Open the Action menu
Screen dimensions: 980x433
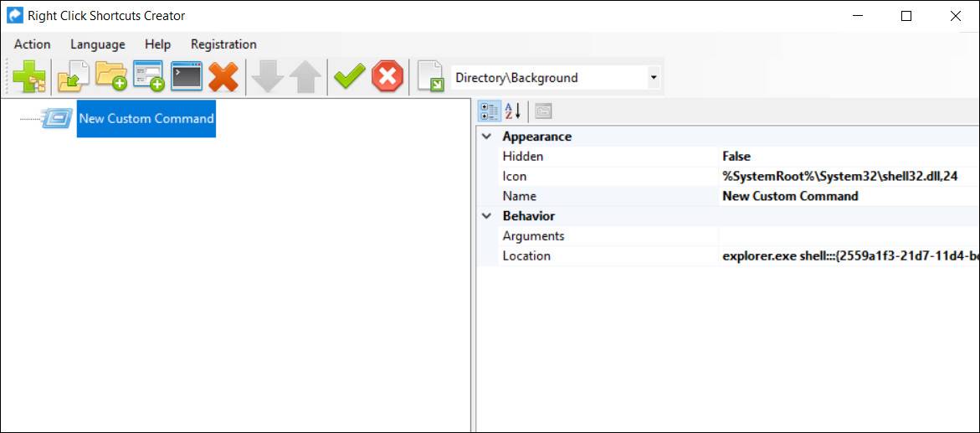33,44
